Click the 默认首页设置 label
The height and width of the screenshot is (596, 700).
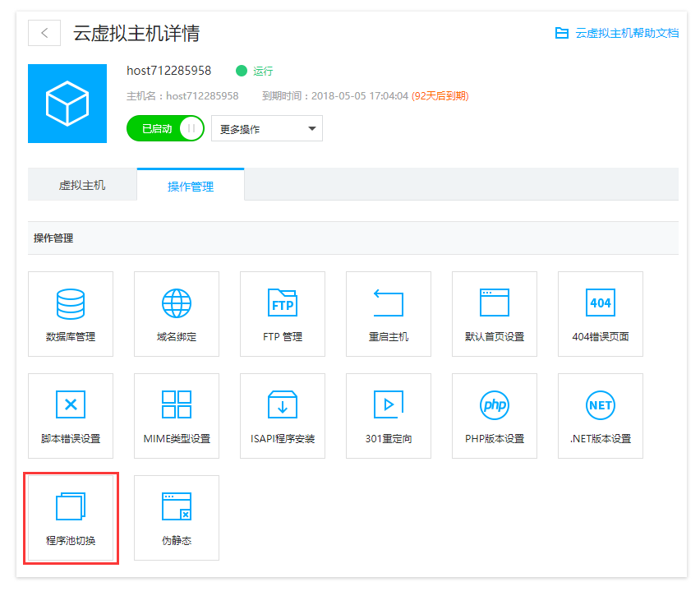pyautogui.click(x=495, y=337)
